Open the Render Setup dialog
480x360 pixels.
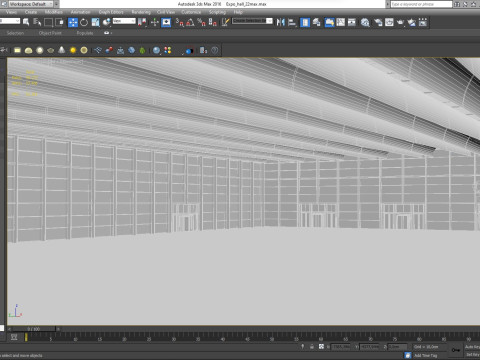(378, 22)
